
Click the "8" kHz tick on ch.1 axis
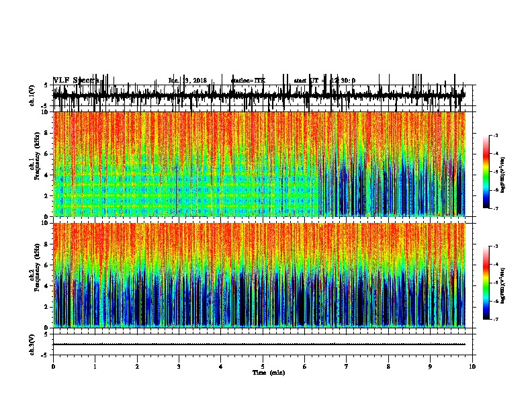[46, 133]
